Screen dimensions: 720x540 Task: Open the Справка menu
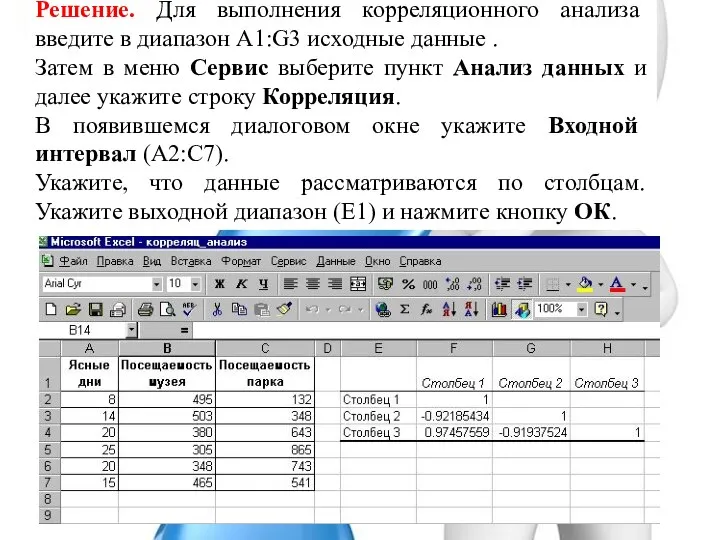[420, 261]
